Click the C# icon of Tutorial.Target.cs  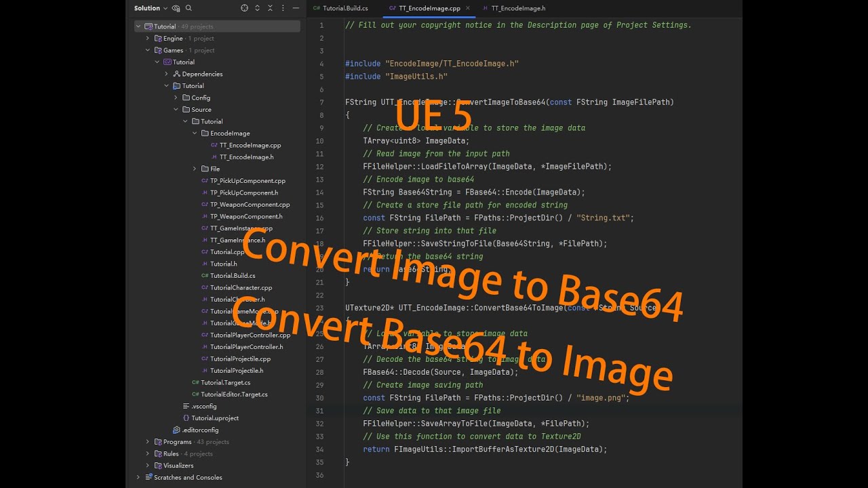(x=195, y=382)
